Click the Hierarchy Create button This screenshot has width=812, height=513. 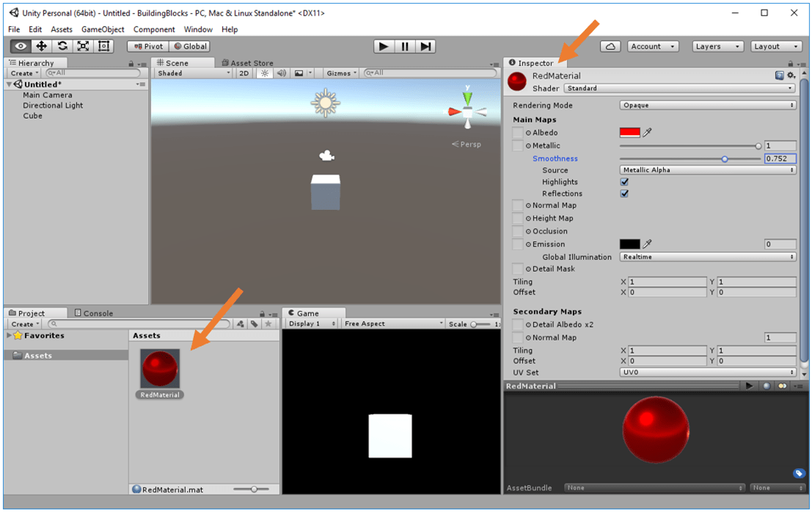(22, 73)
